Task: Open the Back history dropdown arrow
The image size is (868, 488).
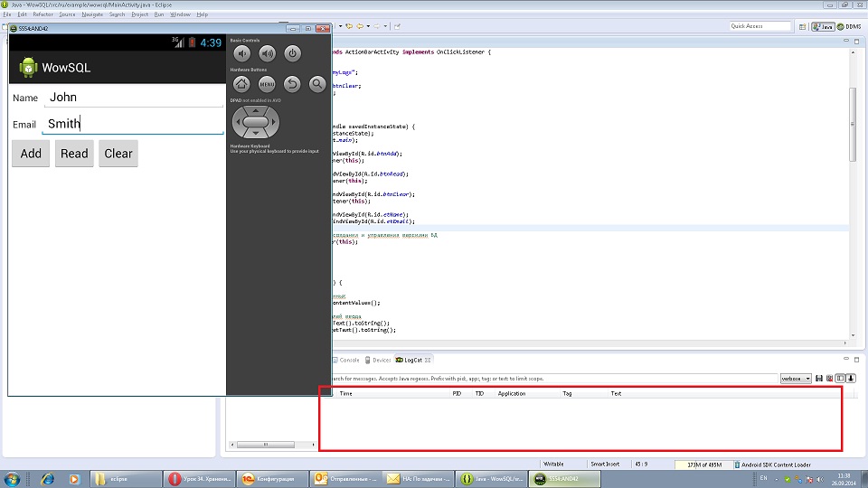Action: 368,26
